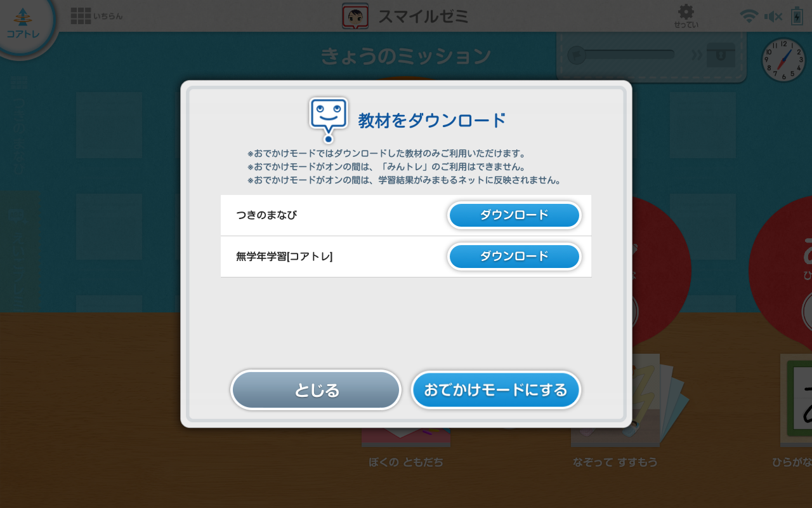812x508 pixels.
Task: Close the dialog with とじる
Action: pyautogui.click(x=316, y=390)
